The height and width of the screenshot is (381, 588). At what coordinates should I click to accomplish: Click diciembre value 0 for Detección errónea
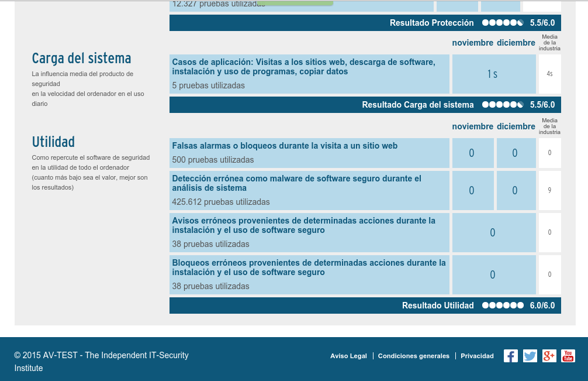515,191
